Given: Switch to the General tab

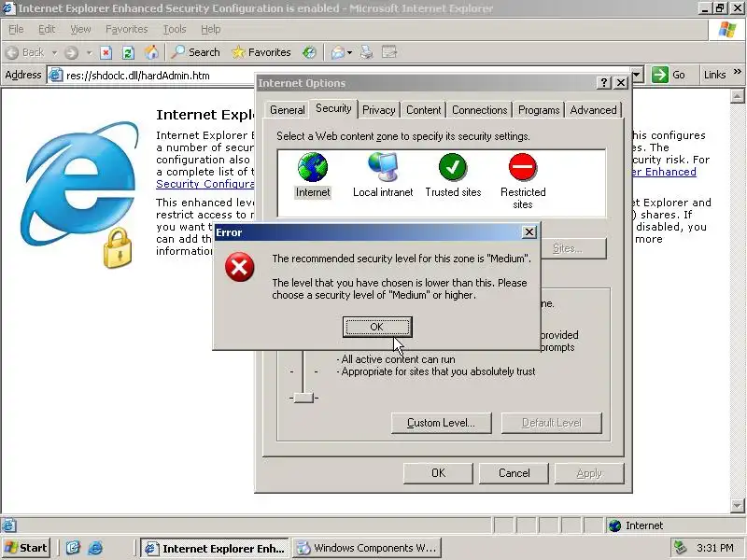Looking at the screenshot, I should pos(288,110).
